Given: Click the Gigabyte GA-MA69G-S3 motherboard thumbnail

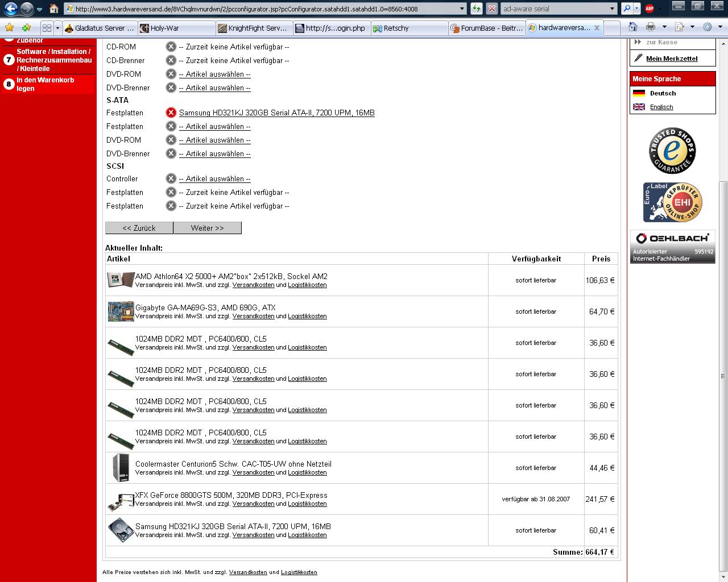Looking at the screenshot, I should pos(121,311).
